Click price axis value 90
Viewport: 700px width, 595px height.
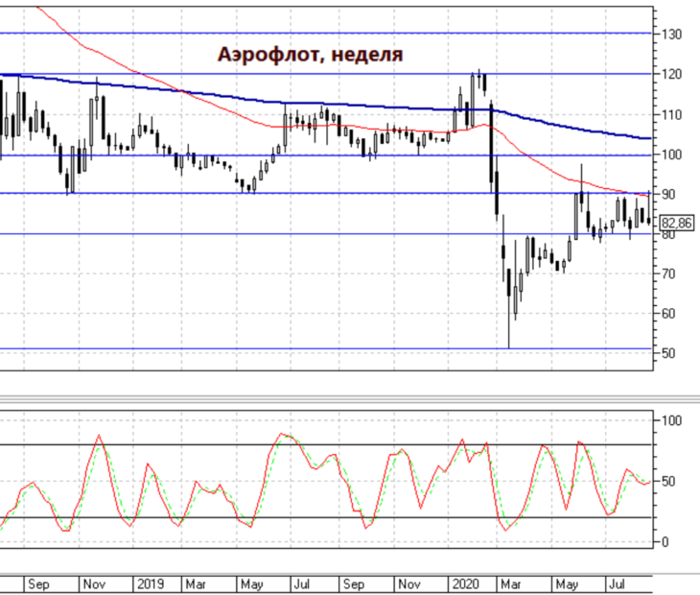[x=668, y=194]
